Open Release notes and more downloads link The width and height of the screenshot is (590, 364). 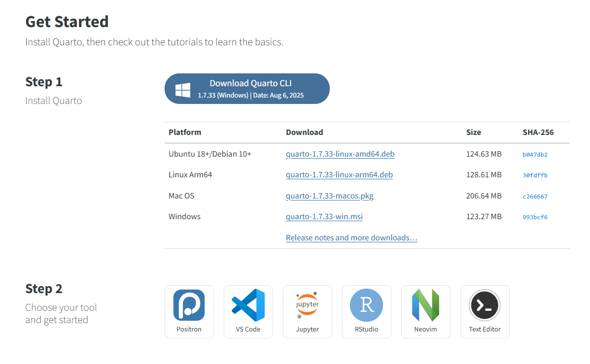tap(351, 238)
